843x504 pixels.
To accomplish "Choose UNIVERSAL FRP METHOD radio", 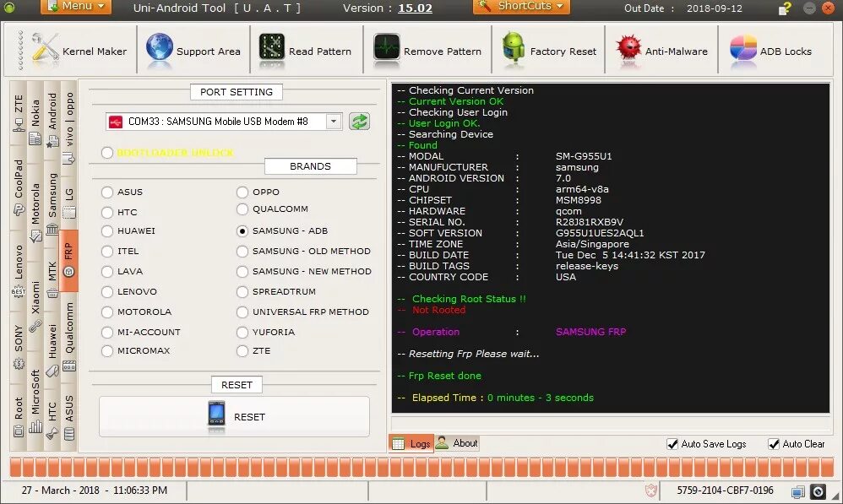I will click(242, 312).
